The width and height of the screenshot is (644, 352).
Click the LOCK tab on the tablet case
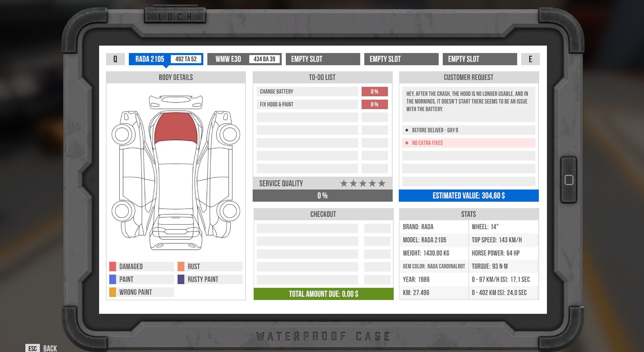[175, 15]
